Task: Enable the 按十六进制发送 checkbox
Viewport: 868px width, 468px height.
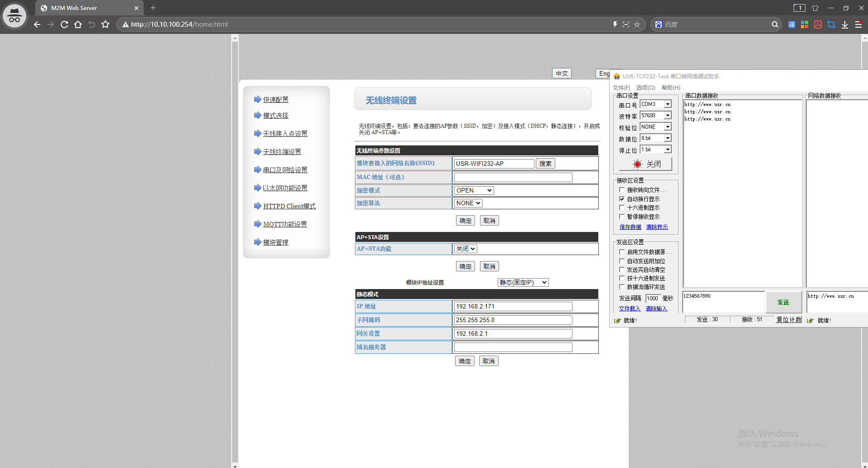Action: [x=622, y=278]
